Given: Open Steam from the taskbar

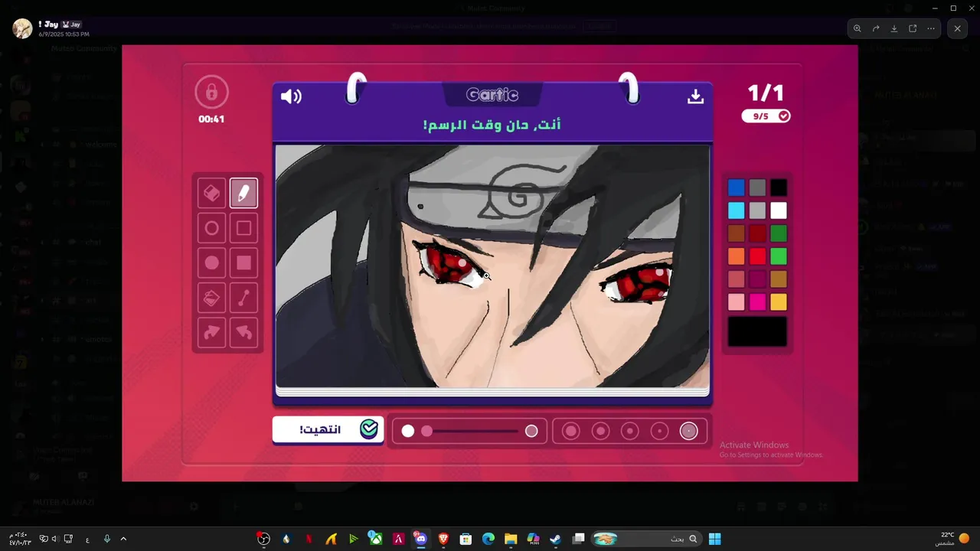Looking at the screenshot, I should [555, 539].
